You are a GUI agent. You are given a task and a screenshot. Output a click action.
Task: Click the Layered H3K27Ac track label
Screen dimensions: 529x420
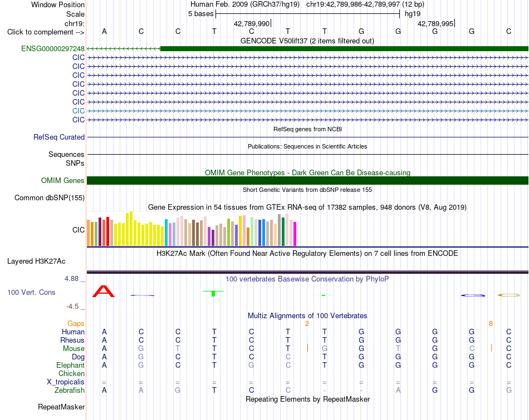tap(36, 261)
